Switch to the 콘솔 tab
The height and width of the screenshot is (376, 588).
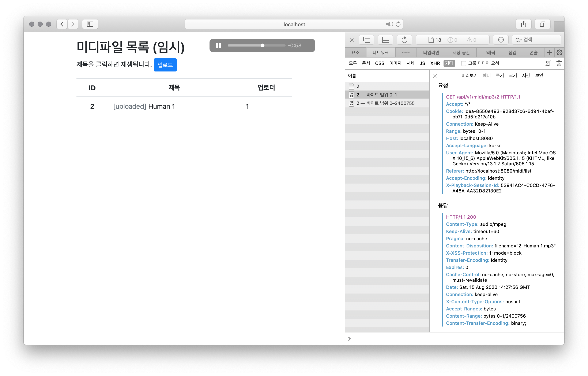533,53
